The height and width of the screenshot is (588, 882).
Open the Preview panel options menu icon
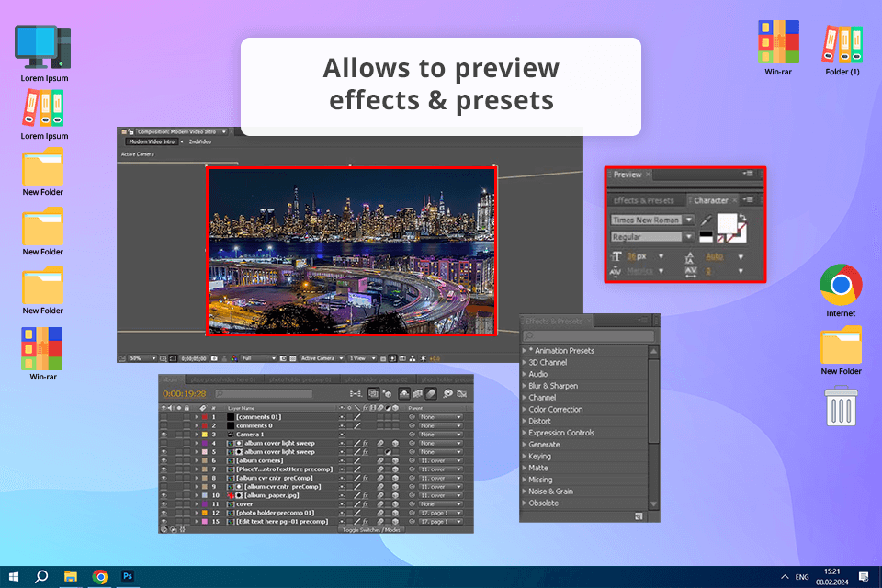click(x=749, y=174)
